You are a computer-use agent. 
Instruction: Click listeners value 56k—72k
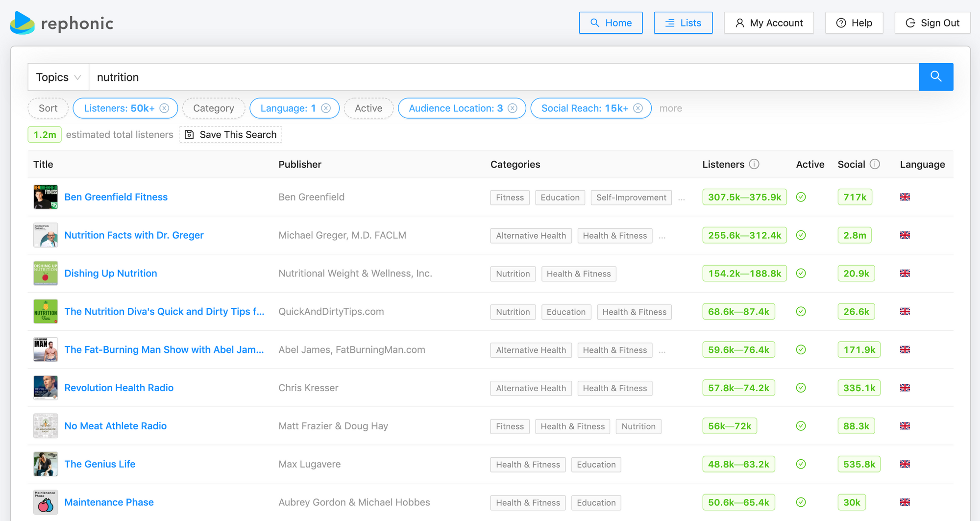click(730, 426)
